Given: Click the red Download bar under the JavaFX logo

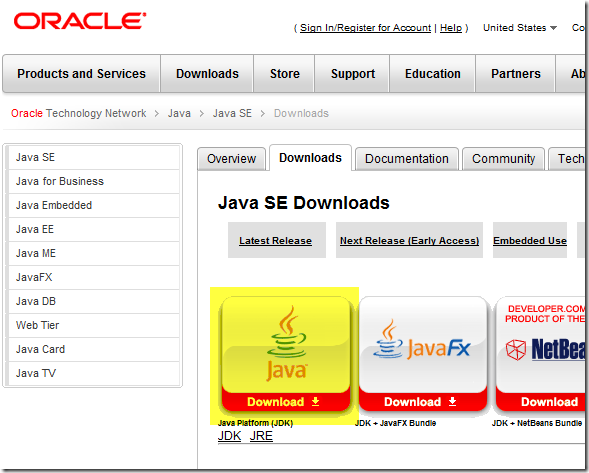Looking at the screenshot, I should tap(423, 402).
